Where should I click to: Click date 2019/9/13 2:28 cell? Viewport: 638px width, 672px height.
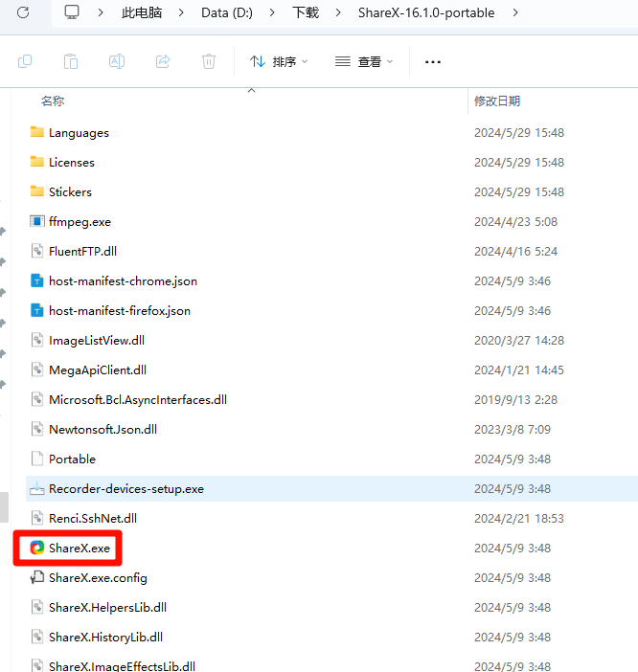pyautogui.click(x=515, y=400)
